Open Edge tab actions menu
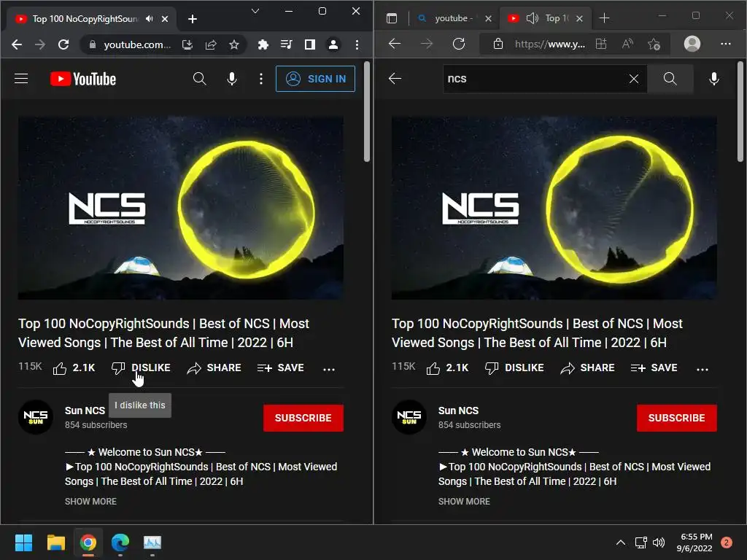 392,18
